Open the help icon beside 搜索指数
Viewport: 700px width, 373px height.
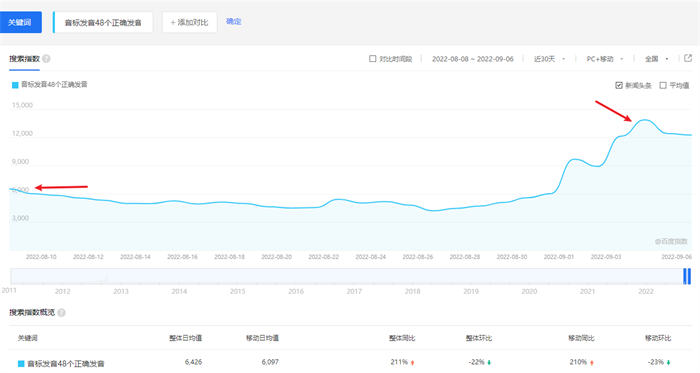tap(46, 58)
